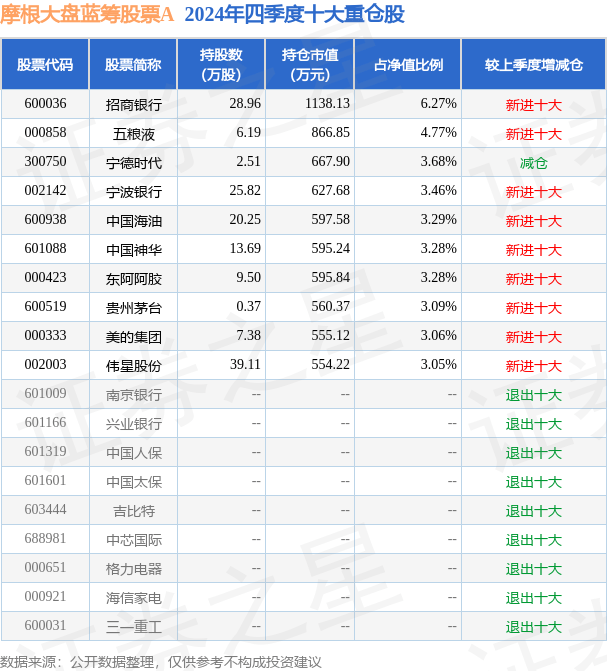Click stock name 中国神华
Screen dimensions: 607x671
[x=134, y=249]
